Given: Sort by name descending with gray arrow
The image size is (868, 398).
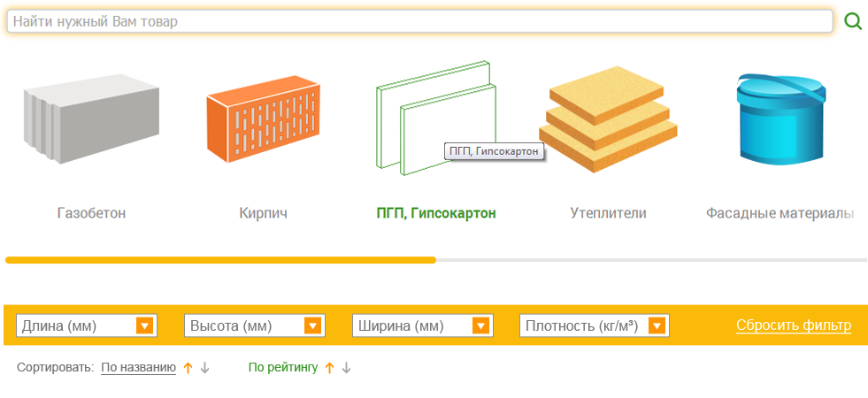Looking at the screenshot, I should click(x=204, y=368).
